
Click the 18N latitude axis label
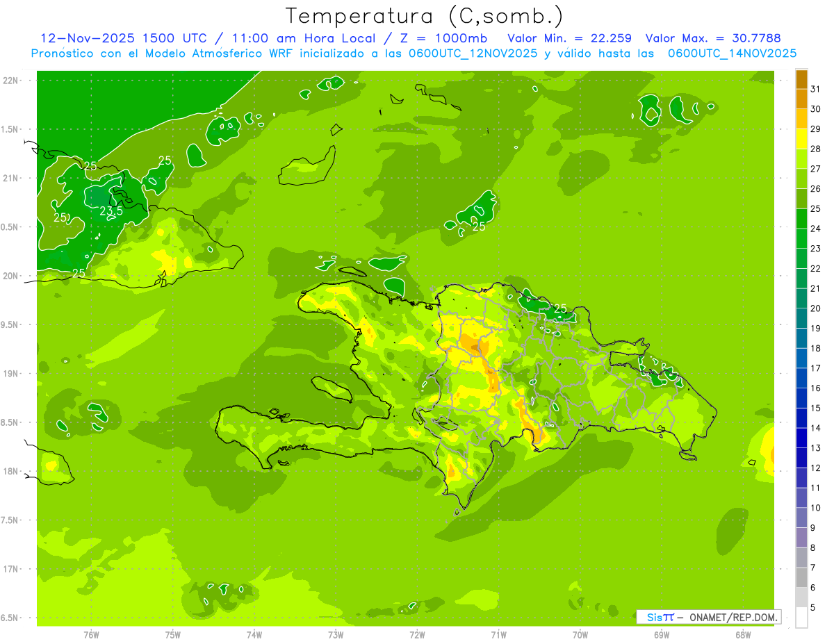(x=10, y=471)
